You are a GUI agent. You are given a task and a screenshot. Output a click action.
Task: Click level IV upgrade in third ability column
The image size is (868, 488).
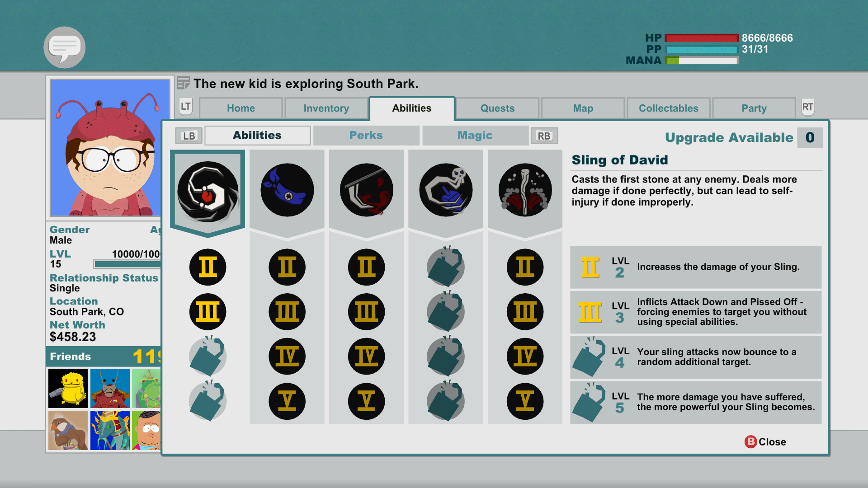click(x=367, y=357)
